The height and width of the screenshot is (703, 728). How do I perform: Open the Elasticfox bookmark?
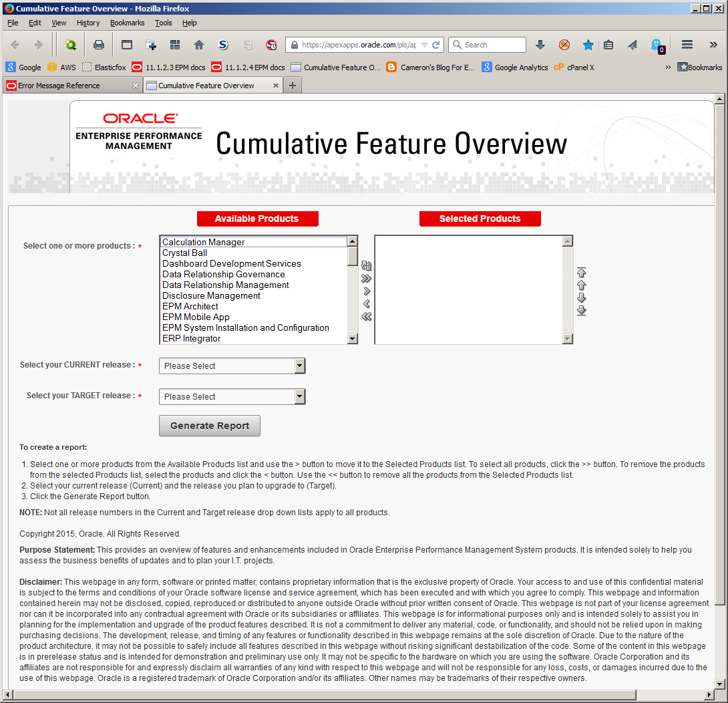[x=104, y=67]
